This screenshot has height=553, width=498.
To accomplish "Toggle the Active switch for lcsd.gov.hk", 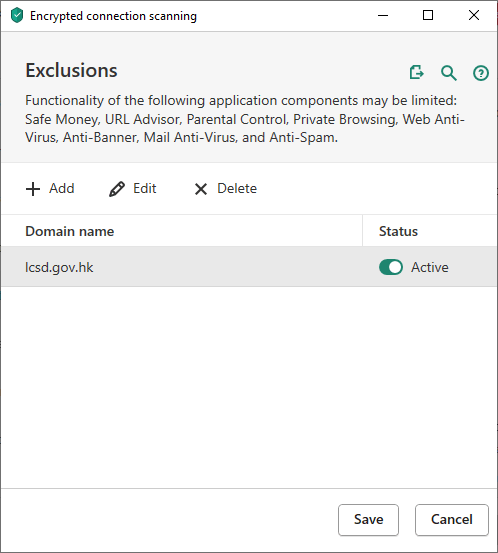I will tap(391, 267).
